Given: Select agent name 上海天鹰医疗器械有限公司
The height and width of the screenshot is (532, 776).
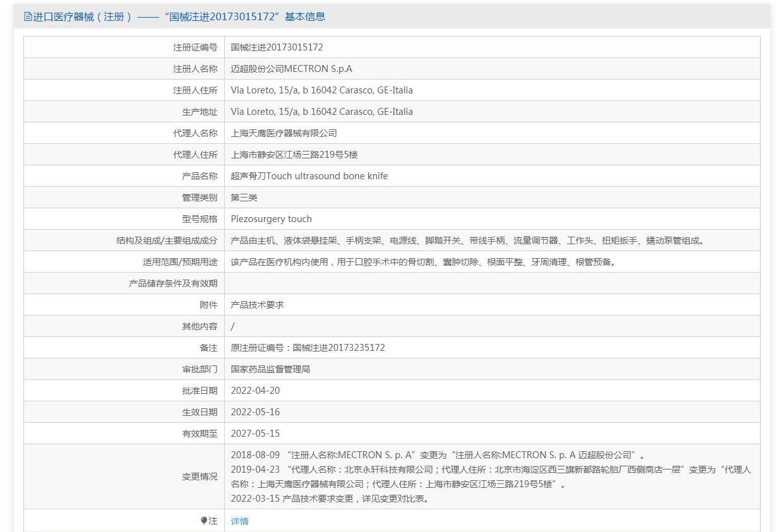Looking at the screenshot, I should 284,133.
